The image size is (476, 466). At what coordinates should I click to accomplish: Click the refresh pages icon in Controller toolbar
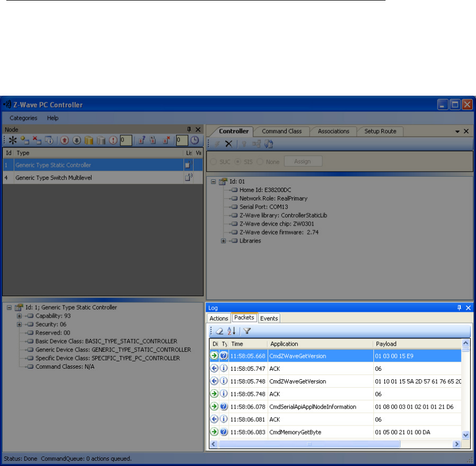pyautogui.click(x=269, y=144)
